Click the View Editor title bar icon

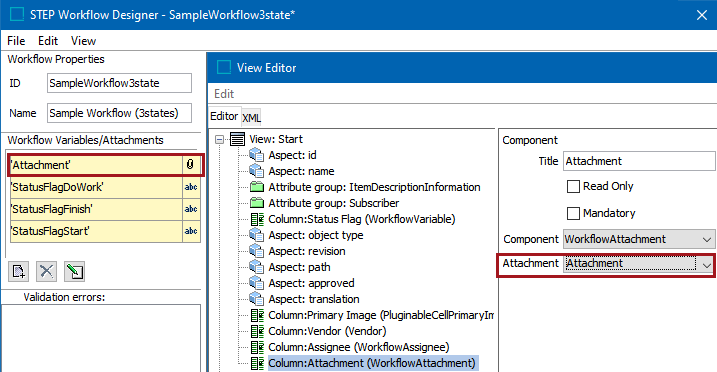[x=224, y=68]
